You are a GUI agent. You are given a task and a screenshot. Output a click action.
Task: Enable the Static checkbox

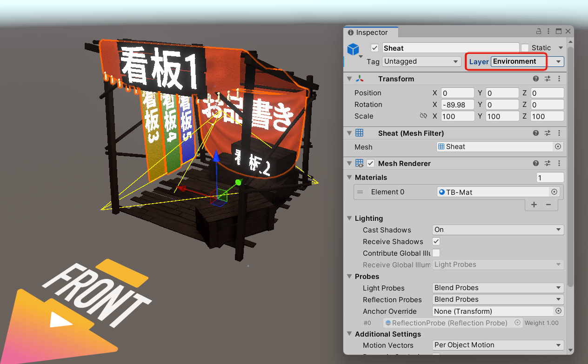click(x=525, y=48)
